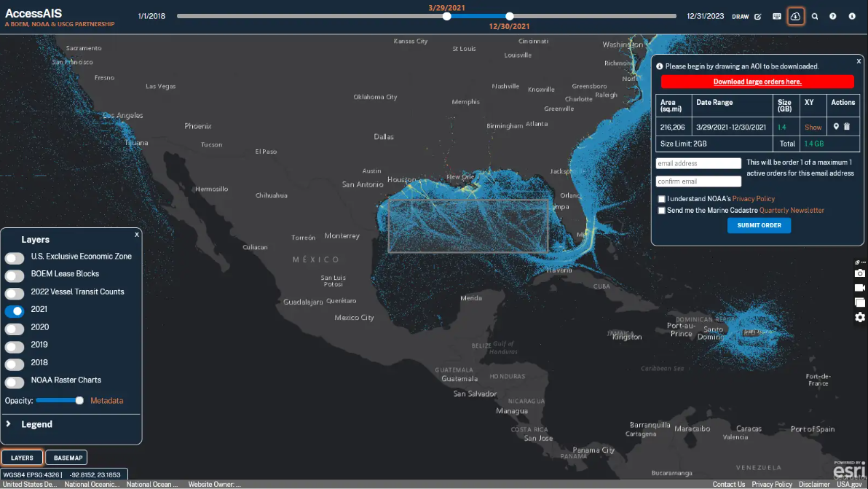Click the map pin icon in the Actions column

point(836,127)
